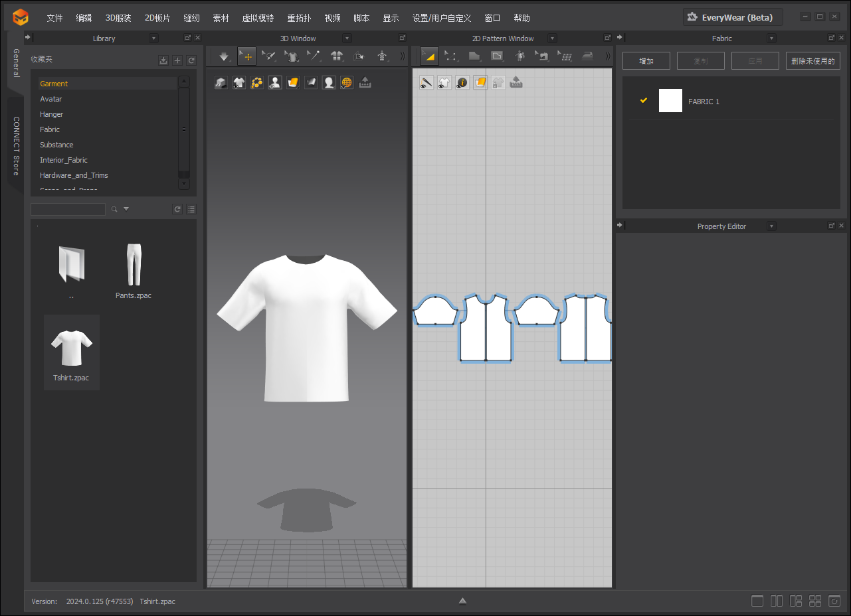The height and width of the screenshot is (616, 851).
Task: Click the EveryWear (Beta) button
Action: coord(733,17)
